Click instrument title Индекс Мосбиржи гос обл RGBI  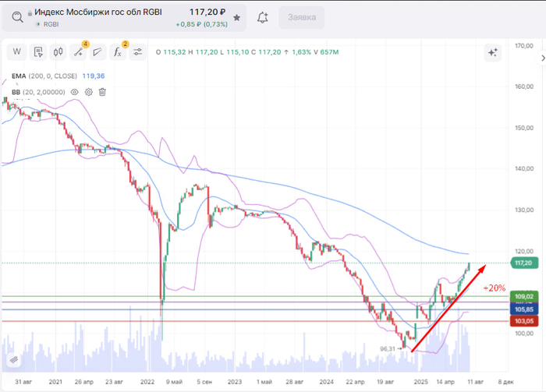pos(97,12)
